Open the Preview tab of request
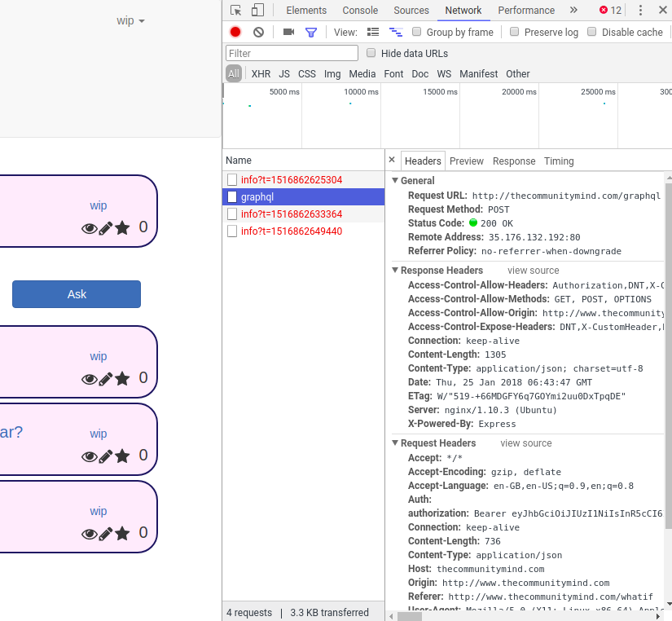This screenshot has height=621, width=672. click(467, 161)
